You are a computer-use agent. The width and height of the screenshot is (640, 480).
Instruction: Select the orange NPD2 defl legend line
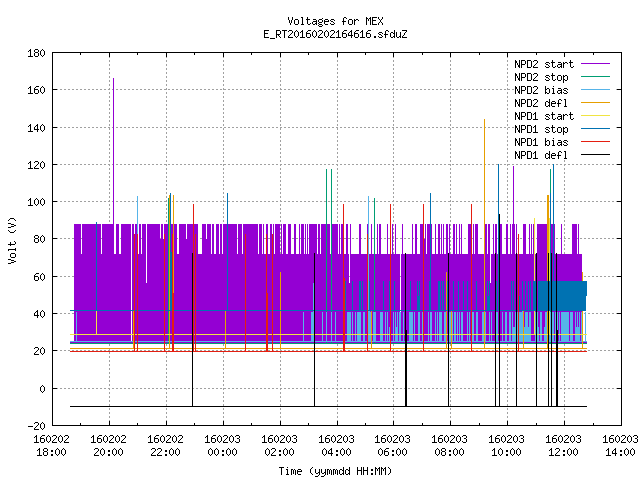tap(595, 102)
